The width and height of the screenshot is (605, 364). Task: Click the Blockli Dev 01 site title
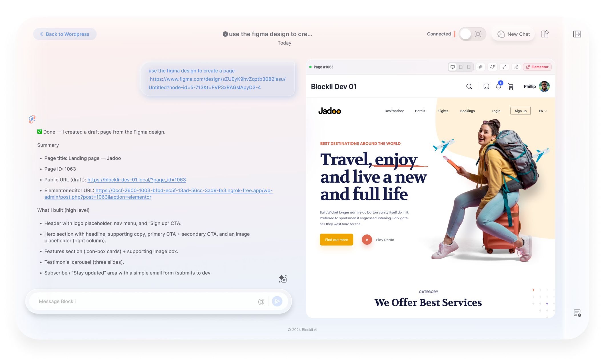[x=334, y=87]
